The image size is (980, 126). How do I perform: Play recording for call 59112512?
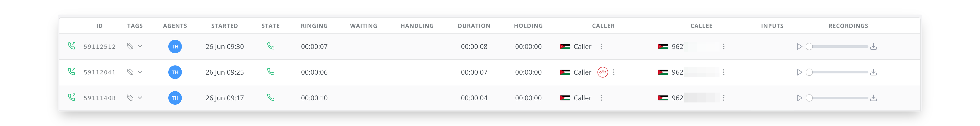[799, 47]
